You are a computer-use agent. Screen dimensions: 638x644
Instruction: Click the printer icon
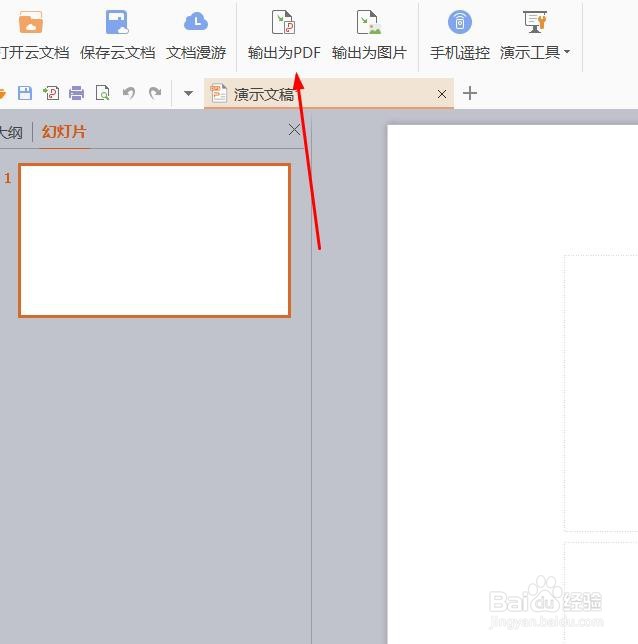pos(76,93)
